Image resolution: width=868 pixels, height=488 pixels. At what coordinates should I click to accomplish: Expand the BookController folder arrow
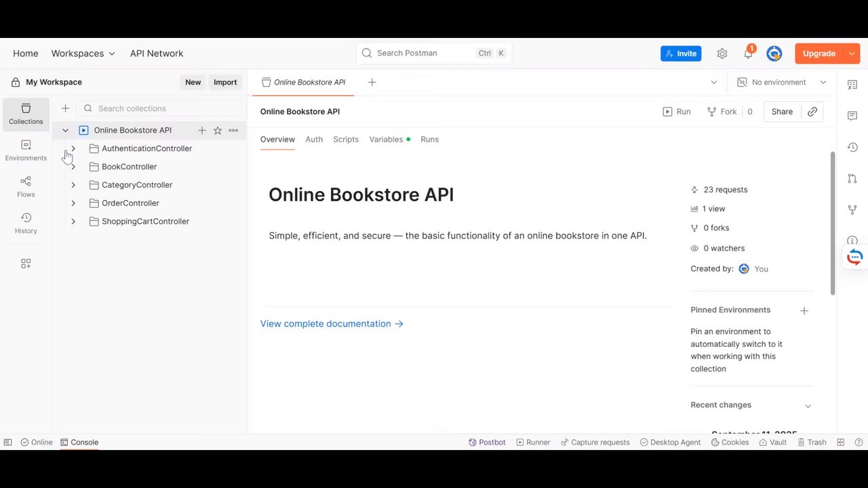click(73, 167)
